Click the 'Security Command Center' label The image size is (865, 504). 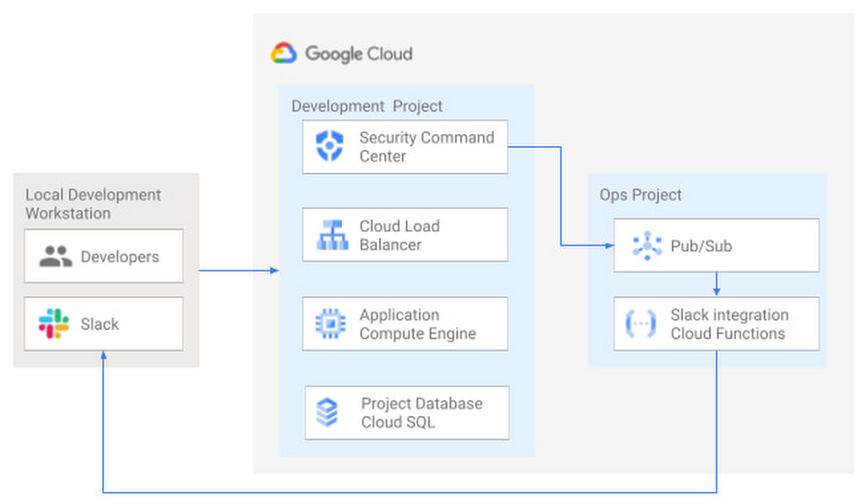click(x=426, y=147)
